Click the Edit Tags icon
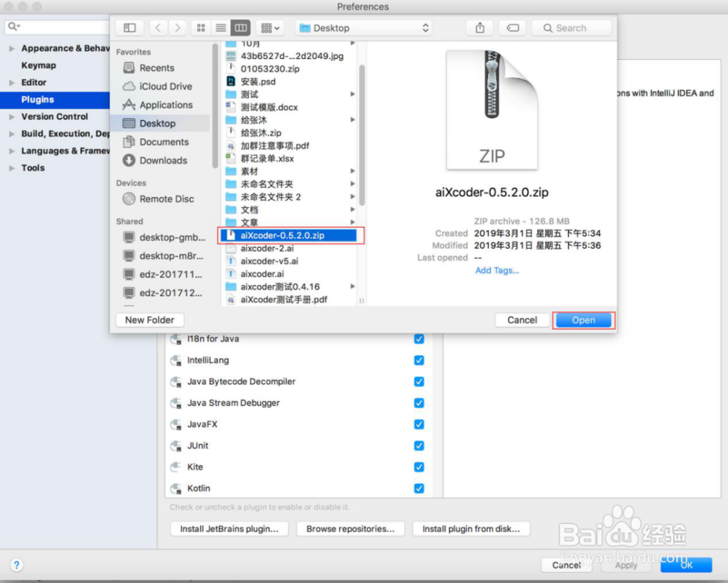Image resolution: width=728 pixels, height=583 pixels. pyautogui.click(x=513, y=28)
